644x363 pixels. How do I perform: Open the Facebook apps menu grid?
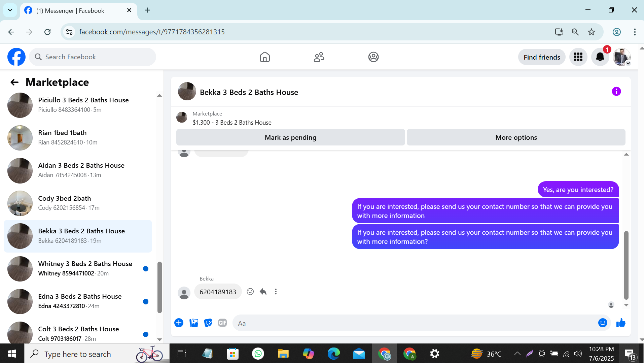pos(578,57)
